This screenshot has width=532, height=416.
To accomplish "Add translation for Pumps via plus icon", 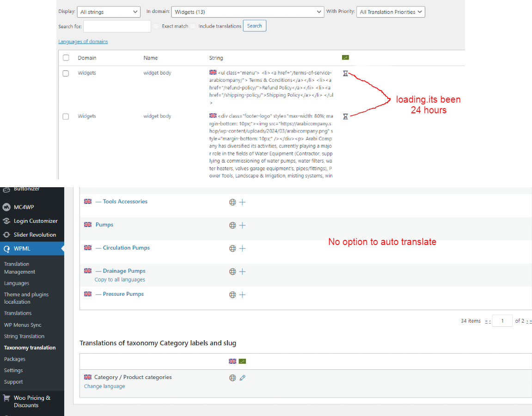I will [242, 225].
